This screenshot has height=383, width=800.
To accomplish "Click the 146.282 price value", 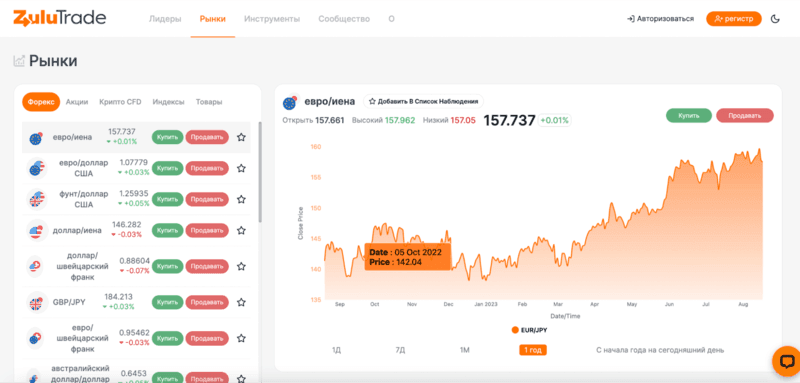I will coord(127,225).
